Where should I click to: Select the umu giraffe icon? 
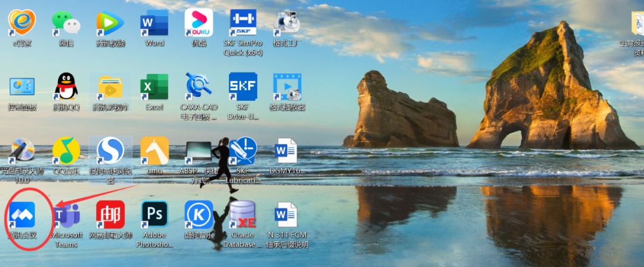pyautogui.click(x=154, y=151)
